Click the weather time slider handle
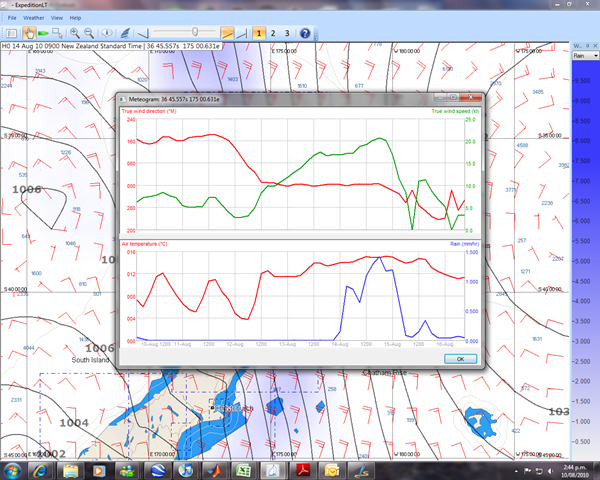The image size is (600, 480). [195, 32]
